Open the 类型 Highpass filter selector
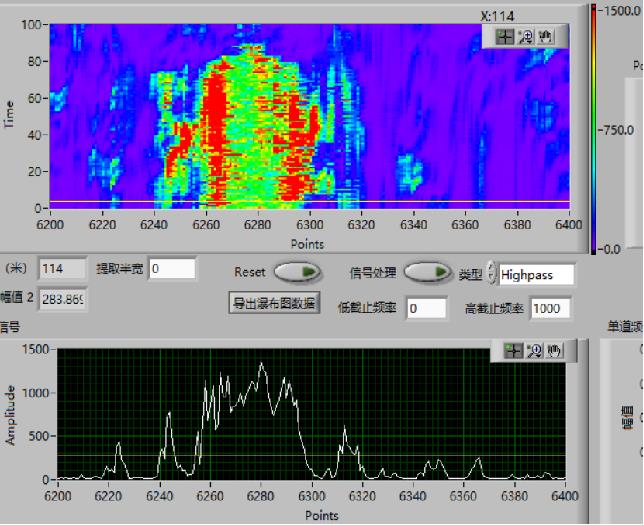The image size is (644, 525). [537, 274]
